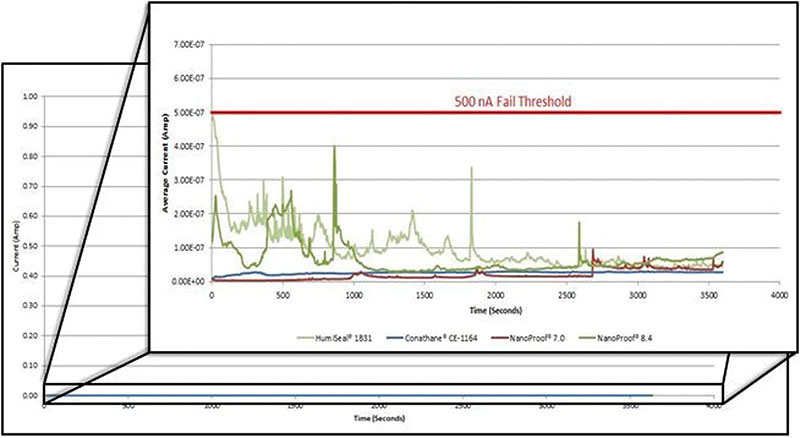Click the inset chart 1000 time label

click(x=354, y=295)
